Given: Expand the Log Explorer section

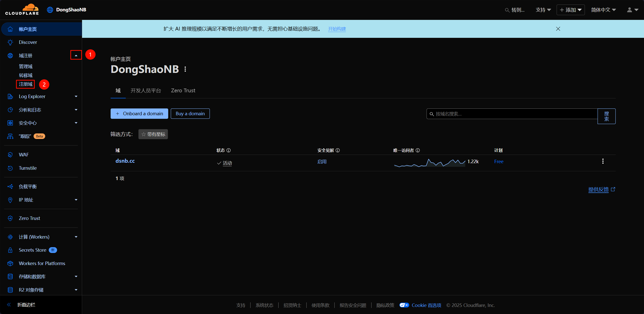Looking at the screenshot, I should pyautogui.click(x=76, y=96).
